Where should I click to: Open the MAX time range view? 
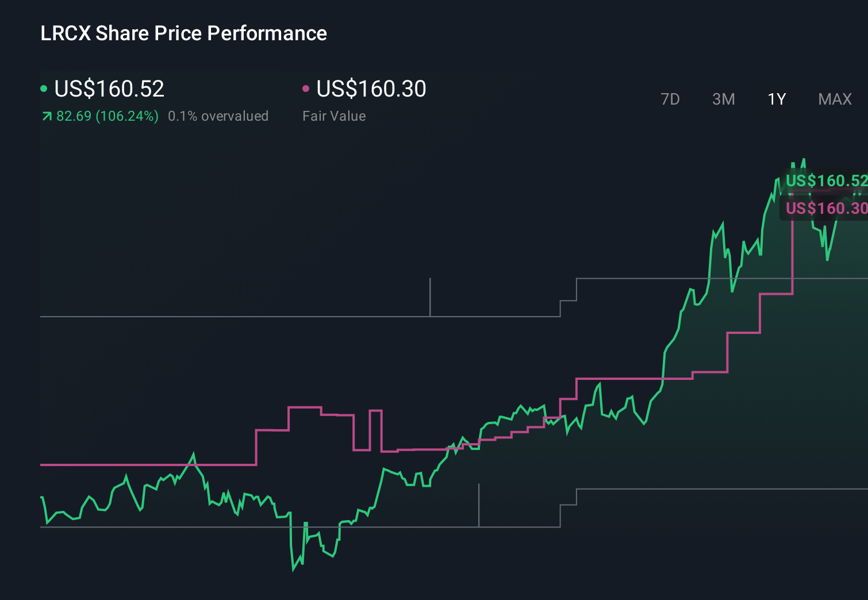(x=834, y=99)
